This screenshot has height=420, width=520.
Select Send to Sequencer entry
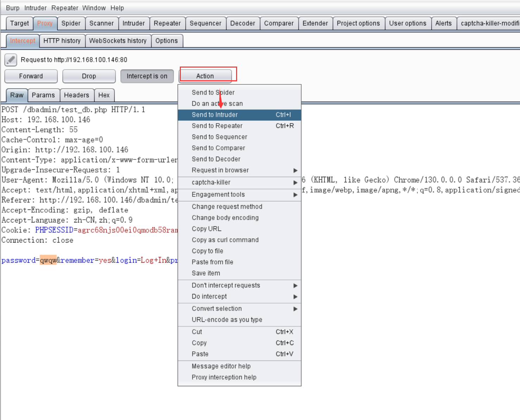point(239,137)
